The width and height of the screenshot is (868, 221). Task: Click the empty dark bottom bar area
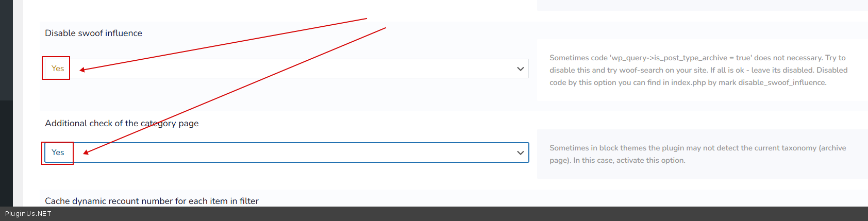pos(459,214)
